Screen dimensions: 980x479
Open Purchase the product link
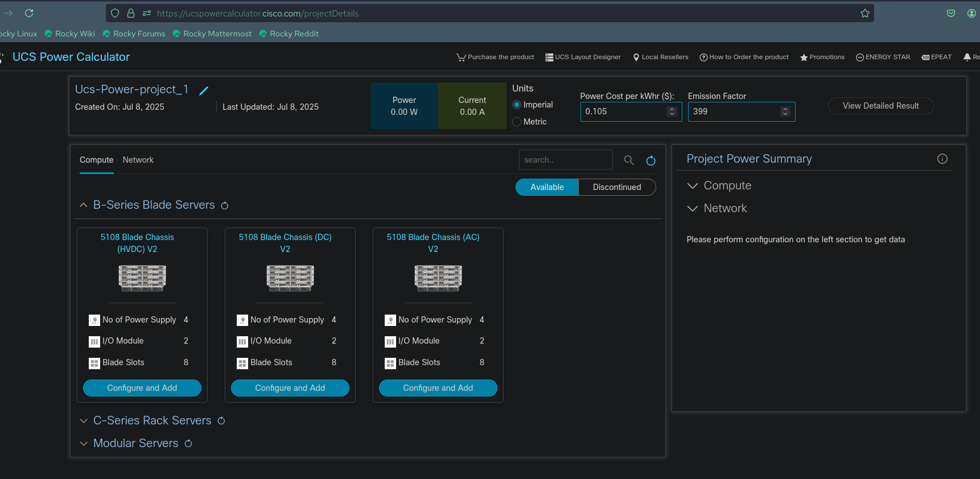pos(495,57)
